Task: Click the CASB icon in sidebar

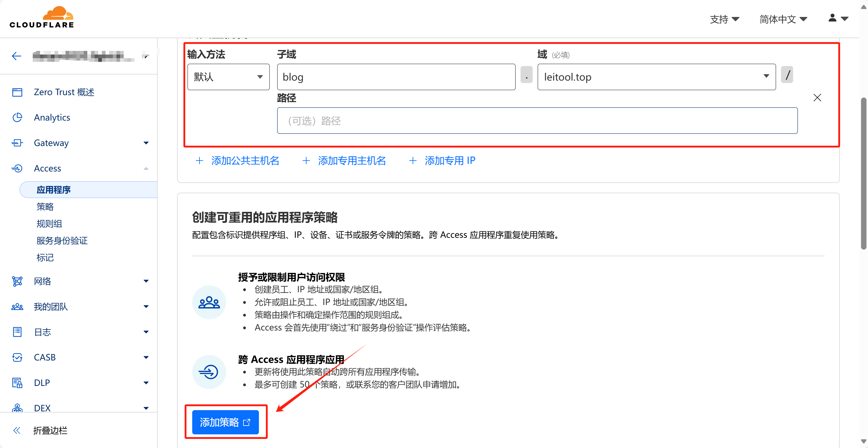Action: point(17,357)
